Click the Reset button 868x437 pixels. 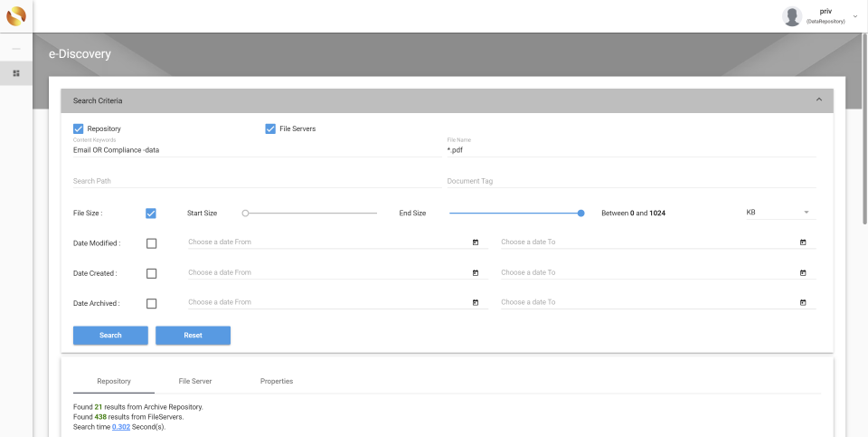tap(193, 335)
